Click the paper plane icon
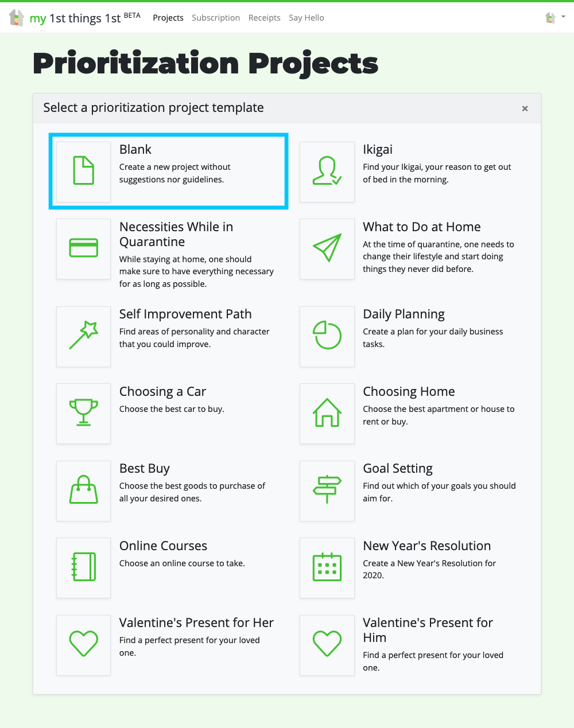 click(x=327, y=248)
